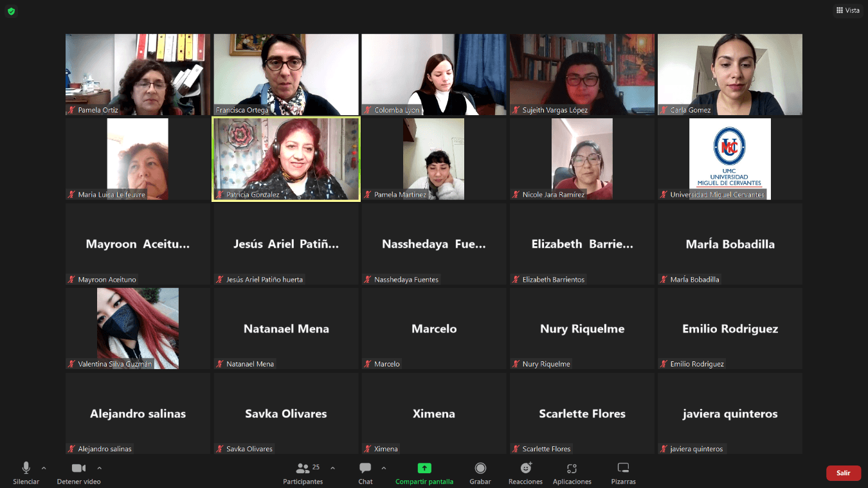Image resolution: width=868 pixels, height=488 pixels.
Task: Click the large 'Natanael Mena' tile name
Action: pyautogui.click(x=286, y=329)
